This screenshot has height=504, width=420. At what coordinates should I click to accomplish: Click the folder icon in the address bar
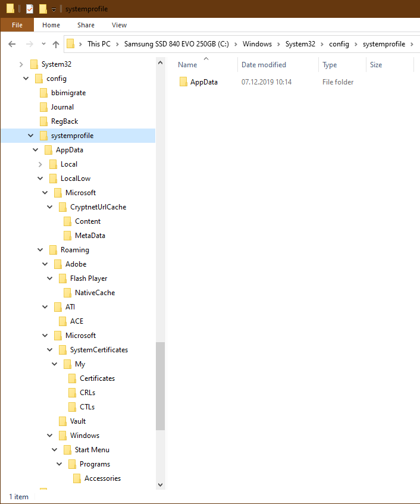[70, 43]
